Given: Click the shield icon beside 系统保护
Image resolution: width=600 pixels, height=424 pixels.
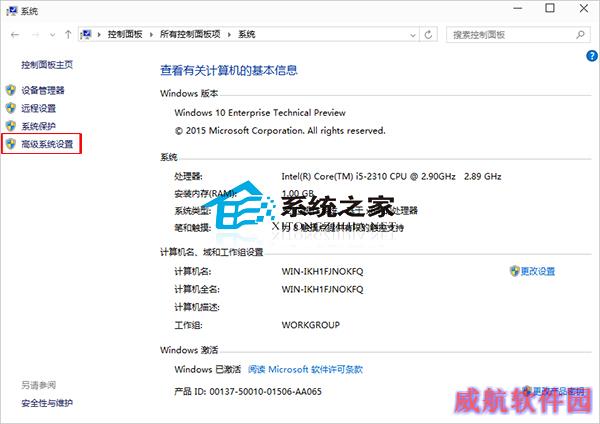Looking at the screenshot, I should coord(11,126).
